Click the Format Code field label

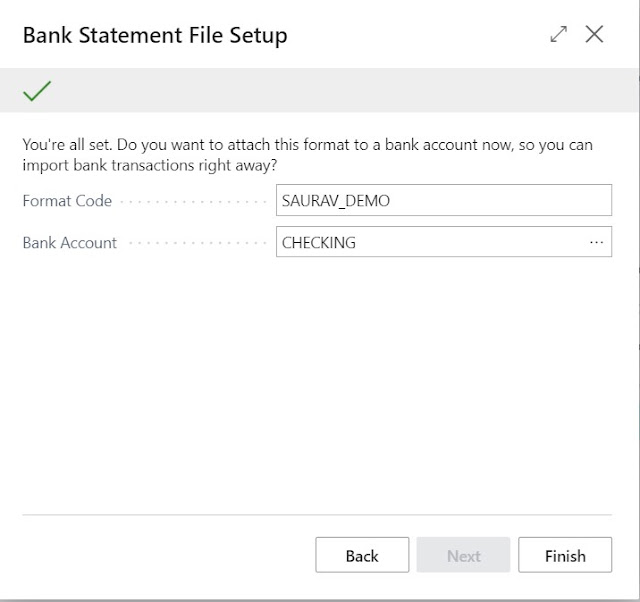coord(67,201)
